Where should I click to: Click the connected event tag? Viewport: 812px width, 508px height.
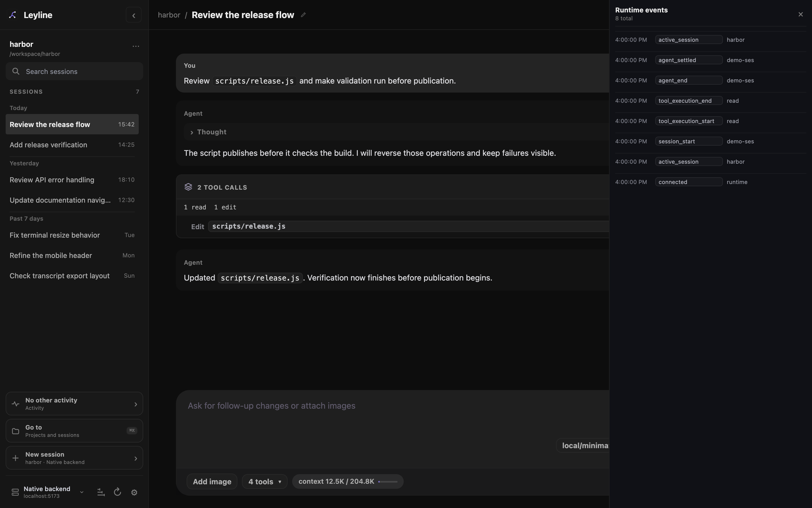(x=689, y=182)
